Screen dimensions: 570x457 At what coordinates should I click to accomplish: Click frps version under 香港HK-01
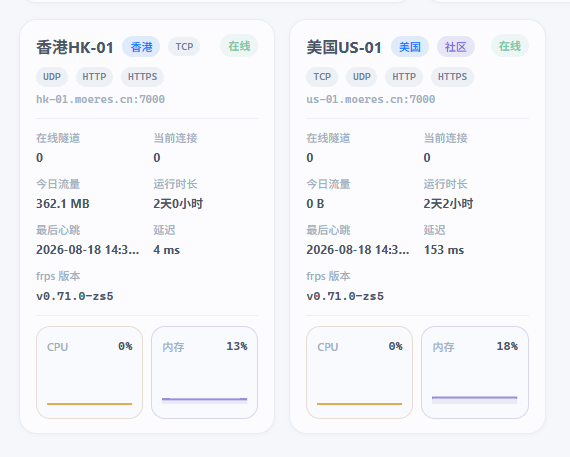75,296
